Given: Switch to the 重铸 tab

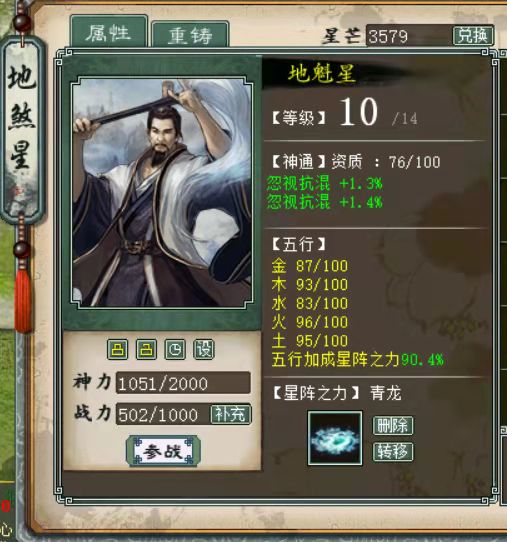Looking at the screenshot, I should (190, 35).
